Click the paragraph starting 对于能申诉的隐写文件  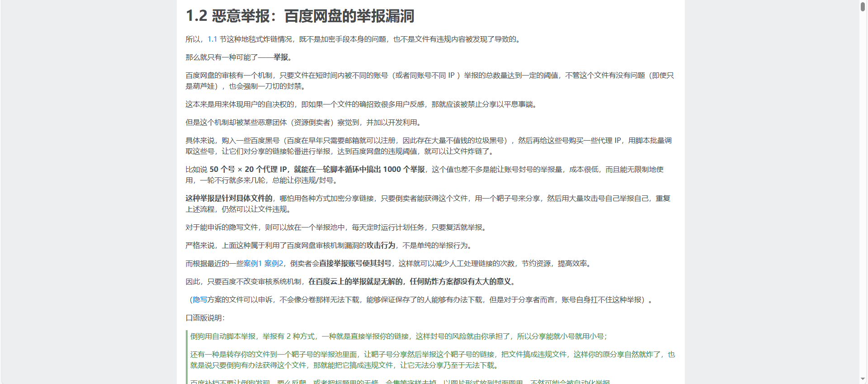pos(337,228)
